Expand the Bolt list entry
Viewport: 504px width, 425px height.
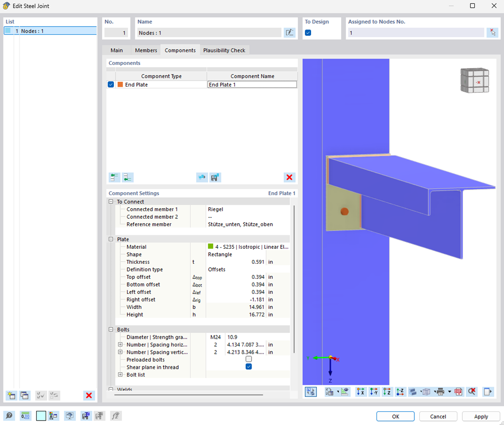pyautogui.click(x=120, y=374)
